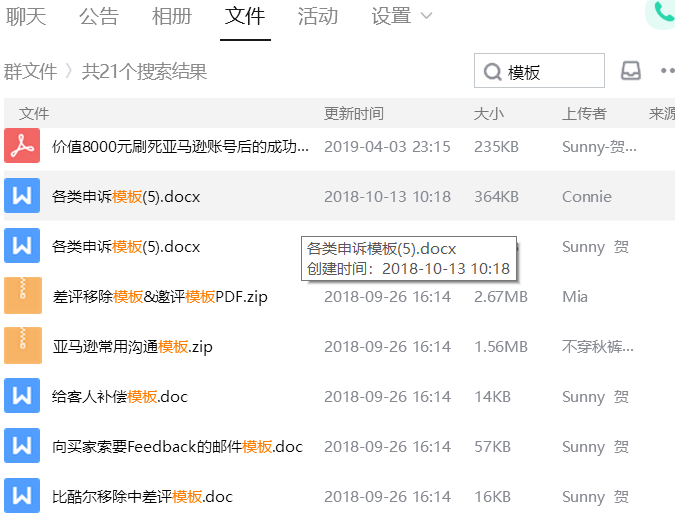Sort by the 上传者 column header
Viewport: 675px width, 521px height.
point(584,114)
